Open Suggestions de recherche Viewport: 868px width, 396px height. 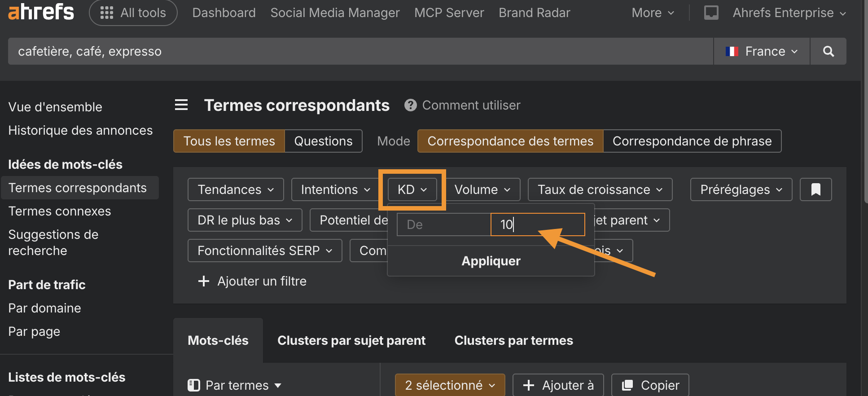(53, 242)
